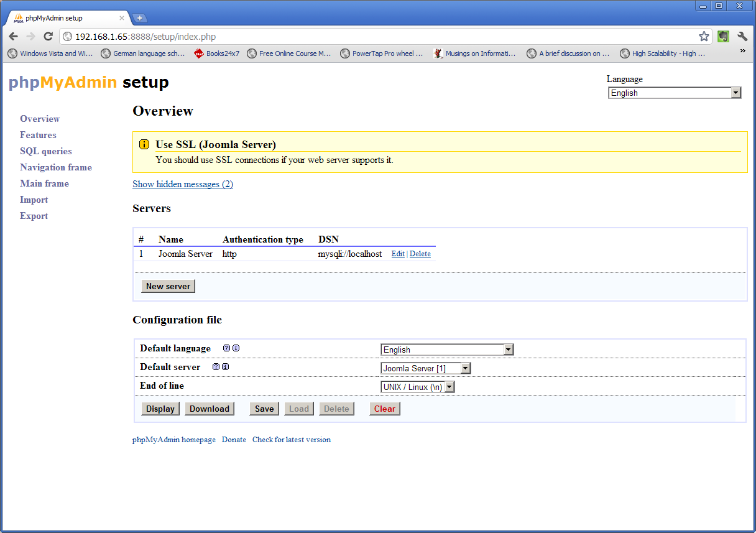Open a new browser tab
This screenshot has width=756, height=533.
click(x=140, y=18)
